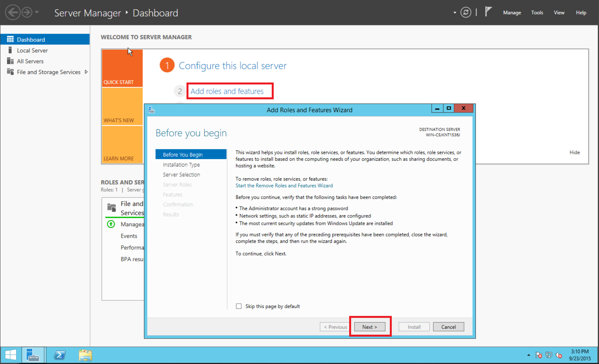
Task: Hide the welcome tile panel
Action: (574, 152)
